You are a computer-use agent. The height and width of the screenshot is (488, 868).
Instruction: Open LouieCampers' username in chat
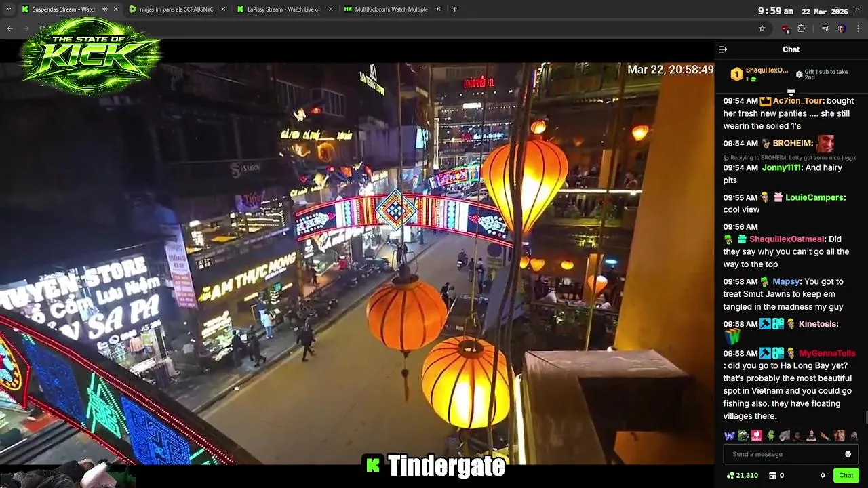pos(814,197)
